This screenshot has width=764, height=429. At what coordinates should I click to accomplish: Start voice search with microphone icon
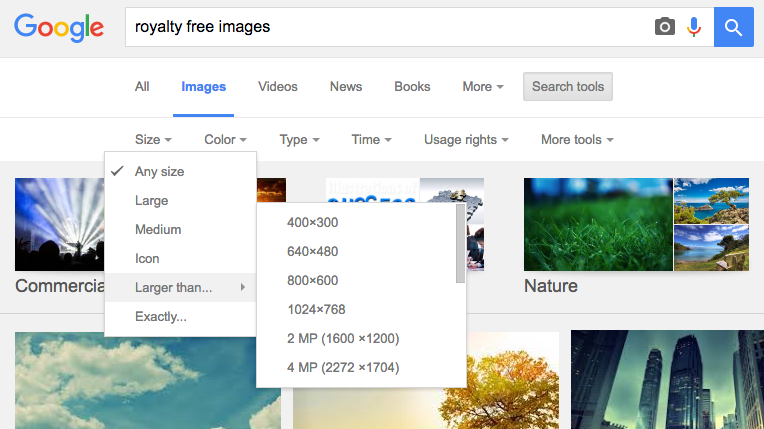pos(694,27)
